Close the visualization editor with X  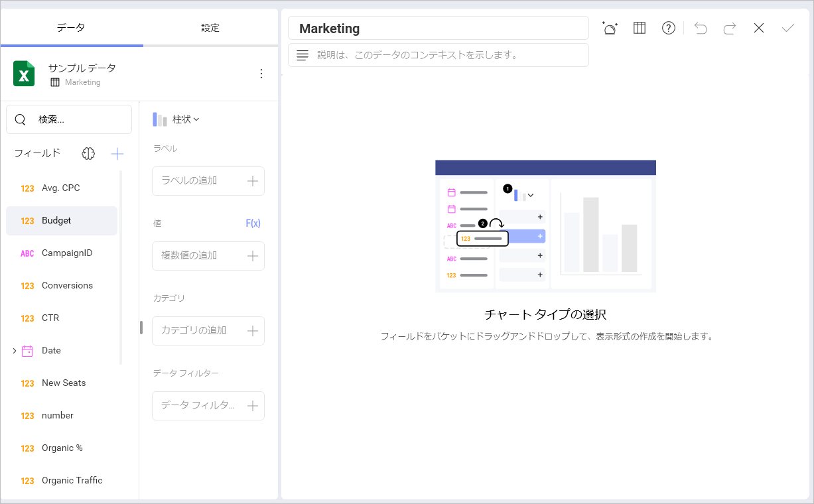pos(759,28)
